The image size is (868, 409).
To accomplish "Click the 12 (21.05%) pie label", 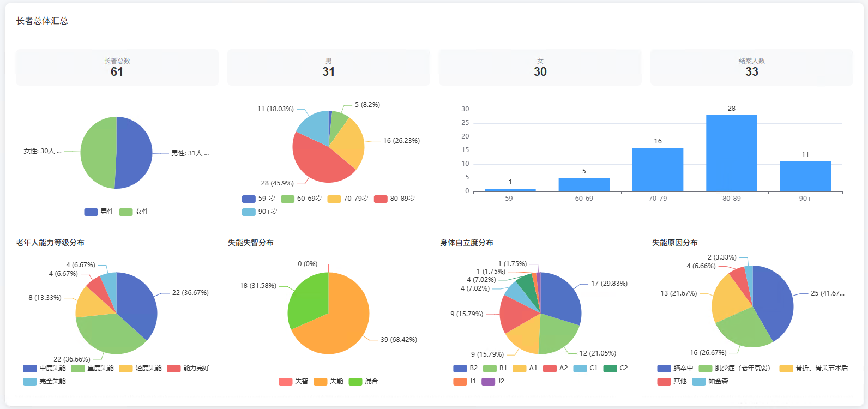I will tap(598, 353).
